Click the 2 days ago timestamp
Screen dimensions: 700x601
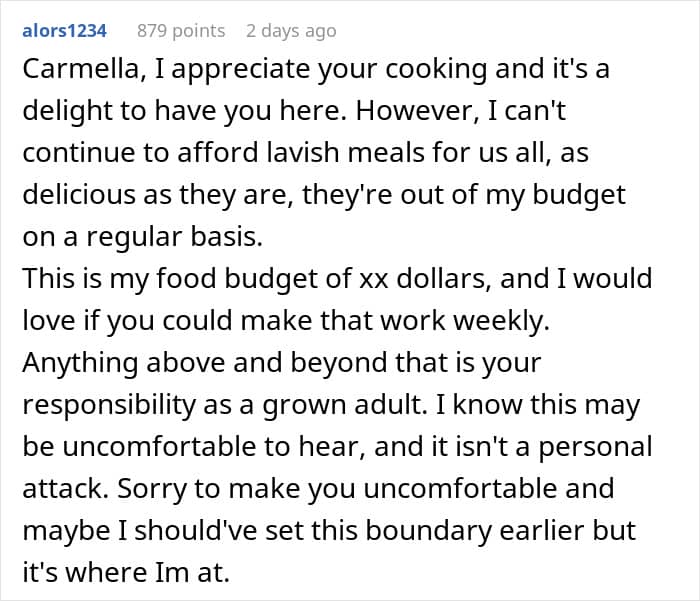[x=291, y=31]
